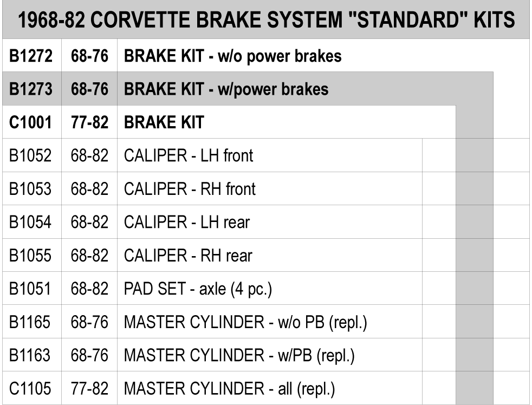This screenshot has height=405, width=532.
Task: Click the 68-82 year cell for B1053
Action: coord(89,189)
